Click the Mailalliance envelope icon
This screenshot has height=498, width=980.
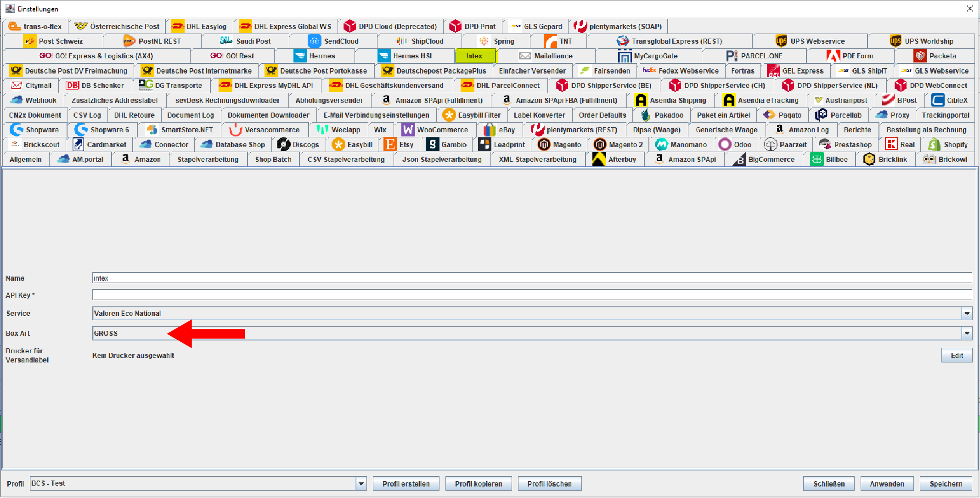pyautogui.click(x=525, y=56)
